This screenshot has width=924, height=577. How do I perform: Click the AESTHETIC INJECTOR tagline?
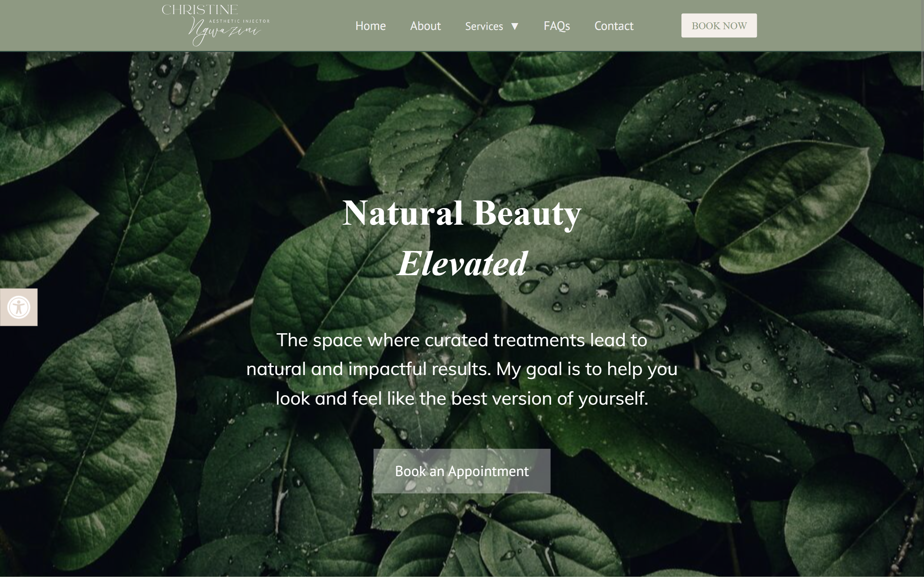239,21
